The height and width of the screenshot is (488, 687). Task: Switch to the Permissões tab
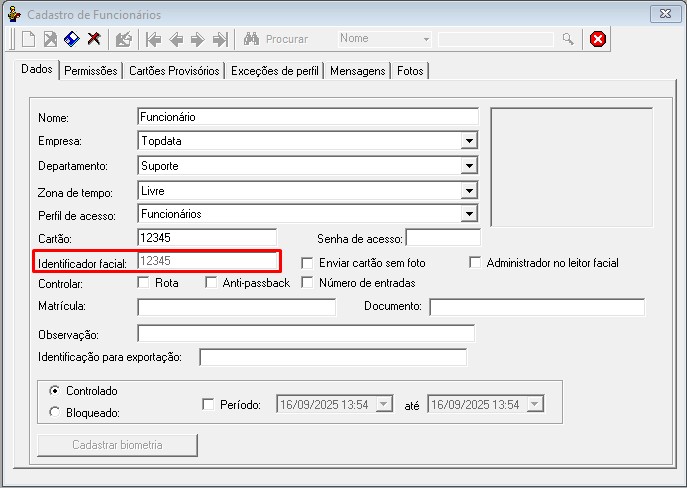click(x=91, y=71)
